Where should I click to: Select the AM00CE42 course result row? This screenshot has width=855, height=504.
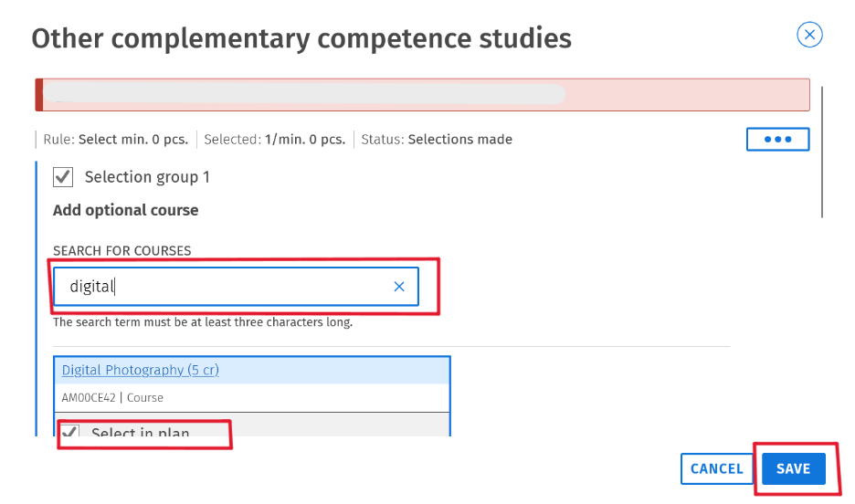[x=252, y=398]
